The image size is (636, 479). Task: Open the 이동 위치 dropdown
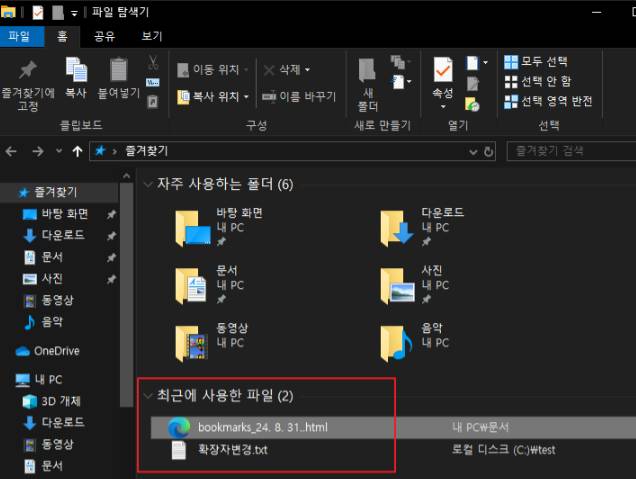click(213, 70)
